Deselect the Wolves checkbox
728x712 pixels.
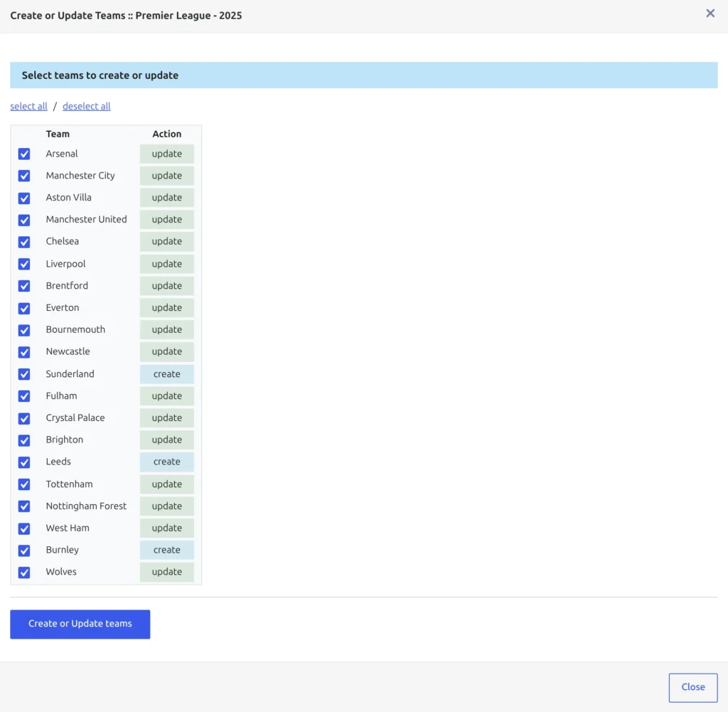coord(24,572)
